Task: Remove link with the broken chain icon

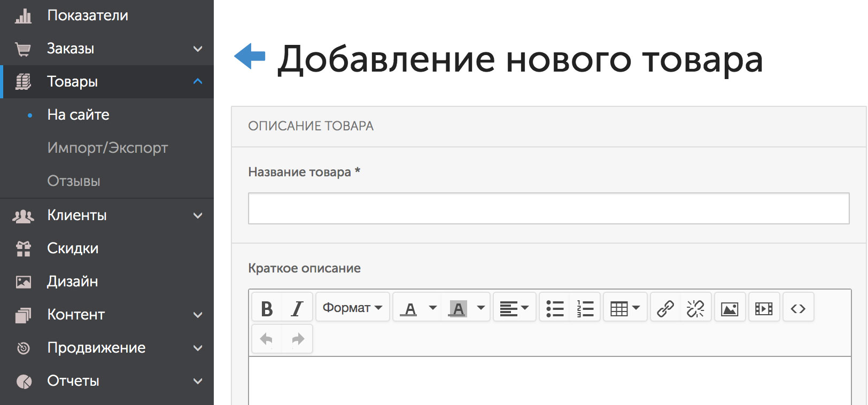Action: click(x=695, y=308)
